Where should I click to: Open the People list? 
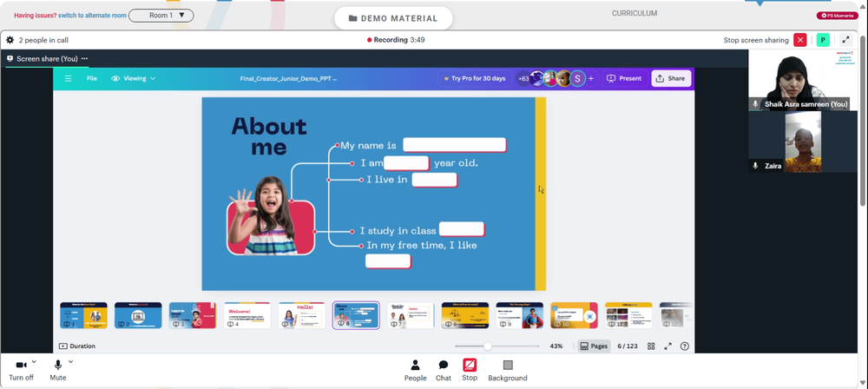[x=415, y=371]
